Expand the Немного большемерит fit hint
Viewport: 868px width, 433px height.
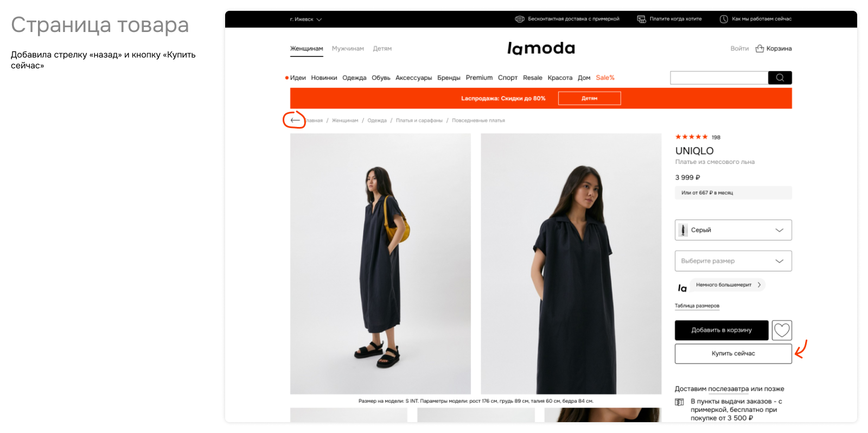click(x=728, y=285)
